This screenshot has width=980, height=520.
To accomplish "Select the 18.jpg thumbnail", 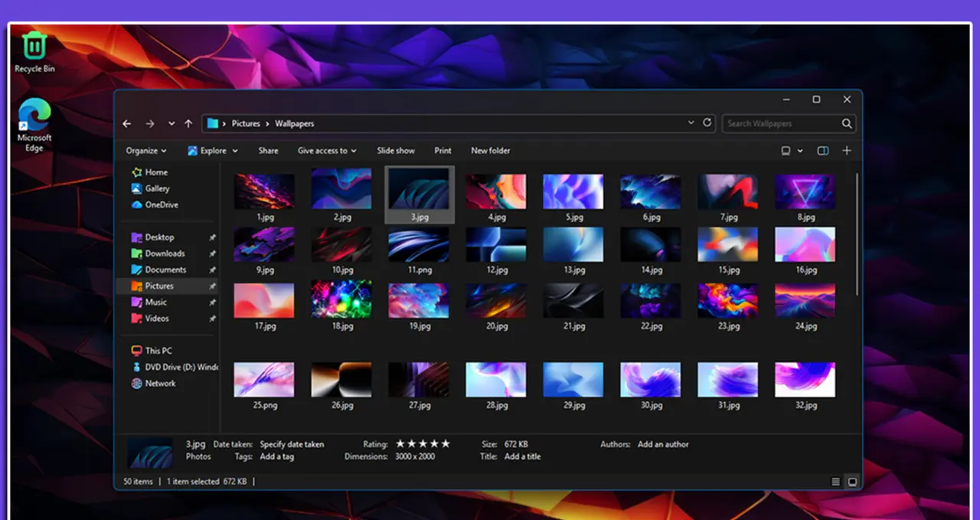I will (x=341, y=299).
